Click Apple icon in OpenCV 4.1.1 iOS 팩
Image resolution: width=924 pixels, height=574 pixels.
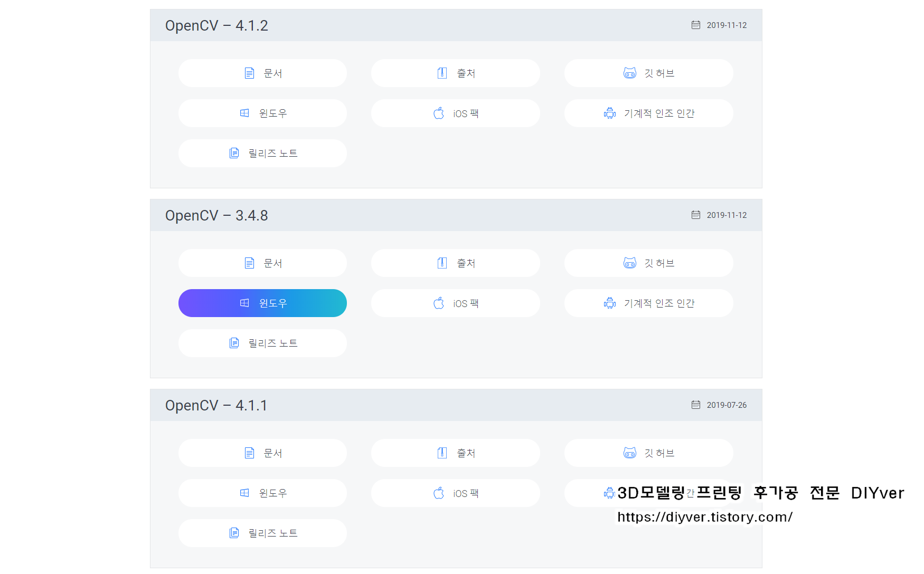coord(439,493)
